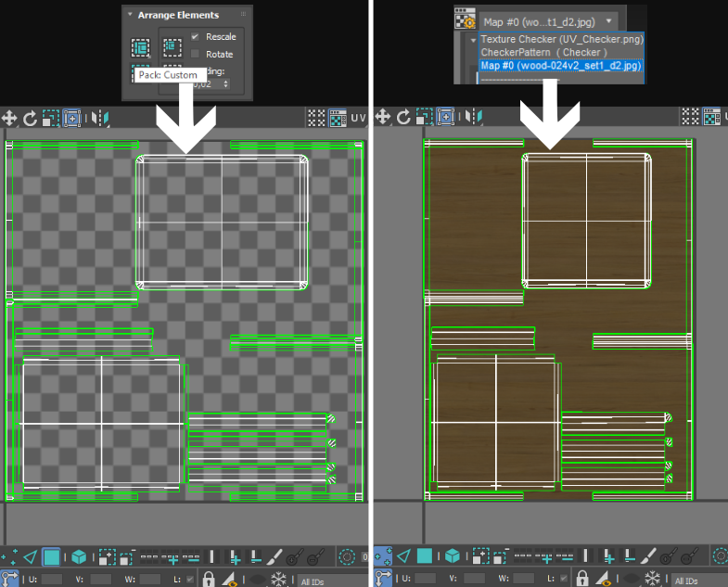Select the Rotate tool in left UV editor
The width and height of the screenshot is (728, 587).
tap(30, 118)
